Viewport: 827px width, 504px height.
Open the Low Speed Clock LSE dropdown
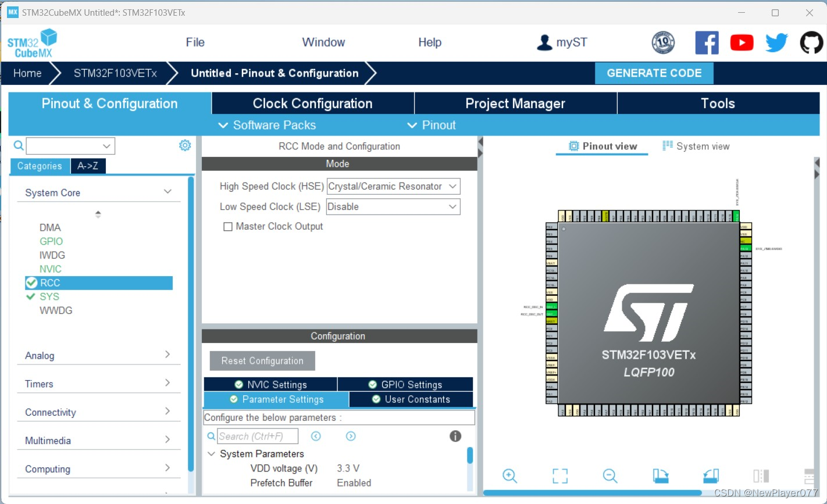393,206
